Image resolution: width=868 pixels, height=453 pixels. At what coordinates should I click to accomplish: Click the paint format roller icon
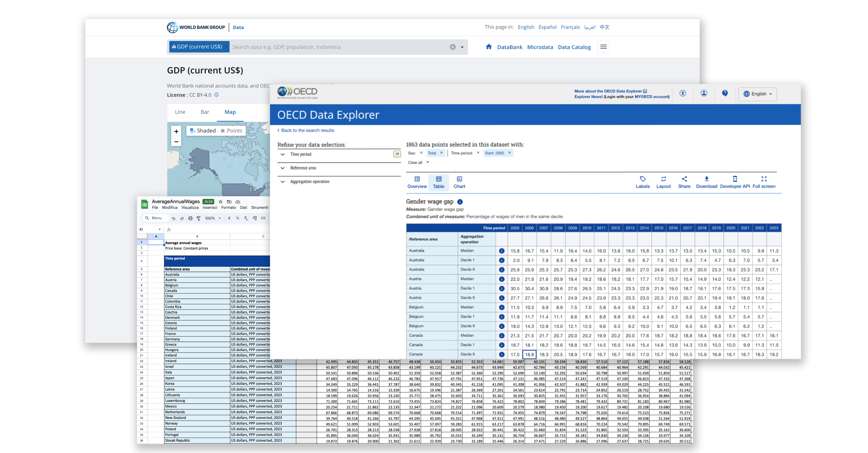point(198,218)
